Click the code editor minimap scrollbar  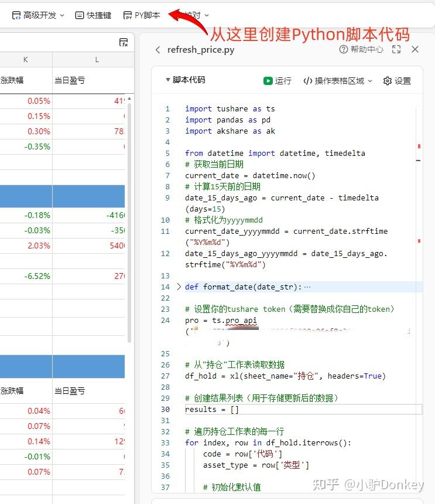pyautogui.click(x=419, y=299)
